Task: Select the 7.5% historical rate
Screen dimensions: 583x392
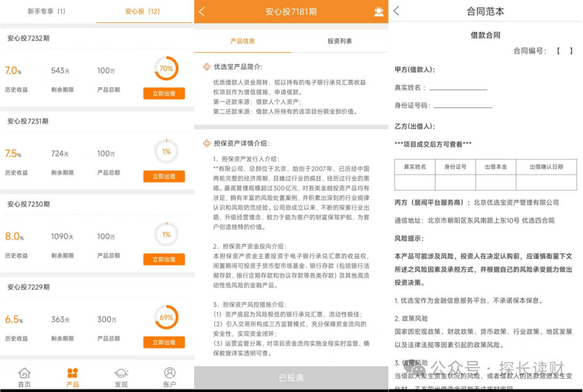Action: tap(13, 153)
